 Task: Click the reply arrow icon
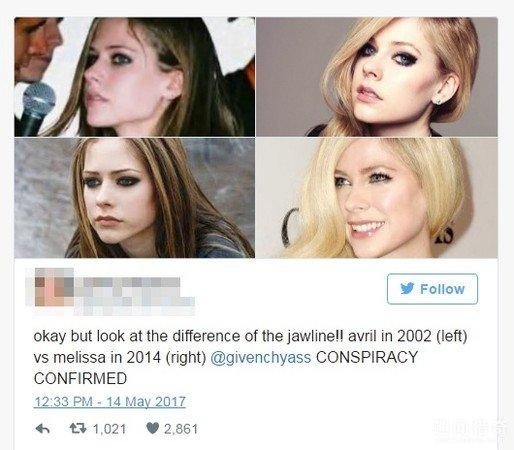pos(43,429)
